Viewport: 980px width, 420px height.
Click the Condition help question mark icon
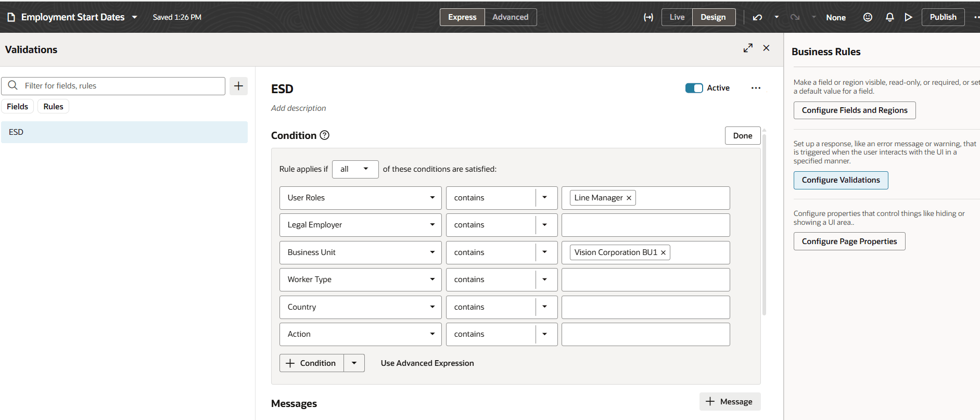pos(324,135)
